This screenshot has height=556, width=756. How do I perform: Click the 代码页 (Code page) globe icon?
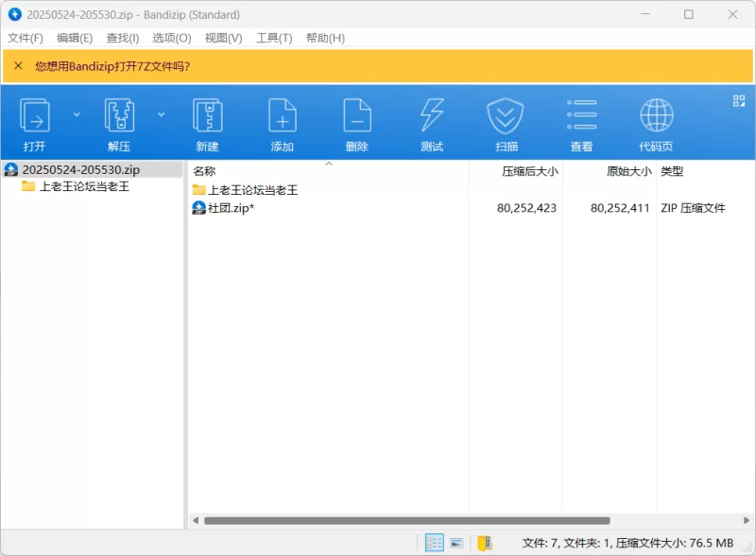(x=656, y=114)
